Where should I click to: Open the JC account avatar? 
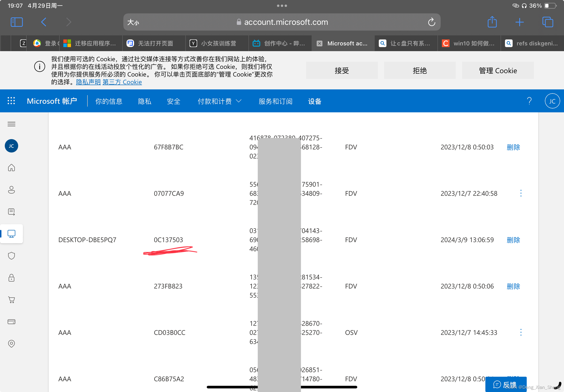(552, 101)
